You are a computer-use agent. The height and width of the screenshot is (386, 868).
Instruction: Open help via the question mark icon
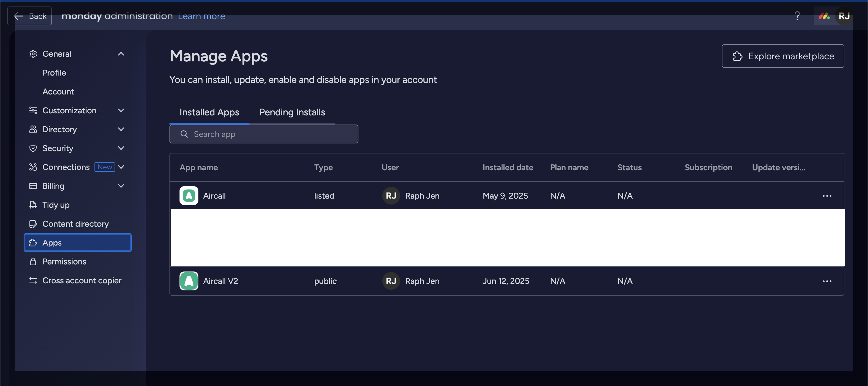click(797, 16)
